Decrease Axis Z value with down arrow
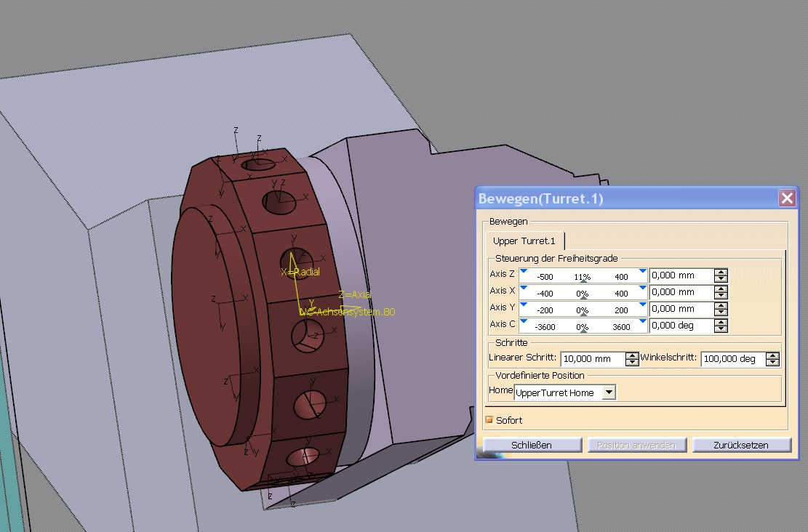The width and height of the screenshot is (808, 532). pos(721,279)
